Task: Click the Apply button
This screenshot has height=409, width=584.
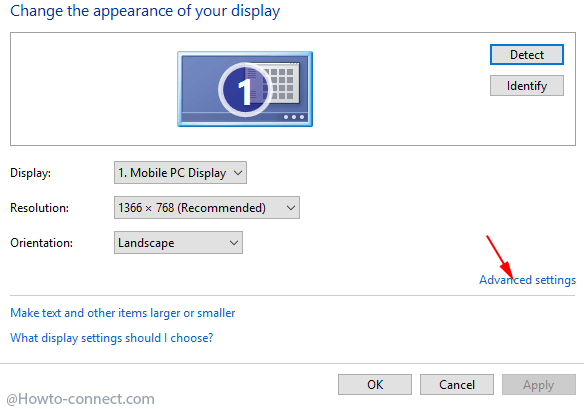Action: (539, 384)
